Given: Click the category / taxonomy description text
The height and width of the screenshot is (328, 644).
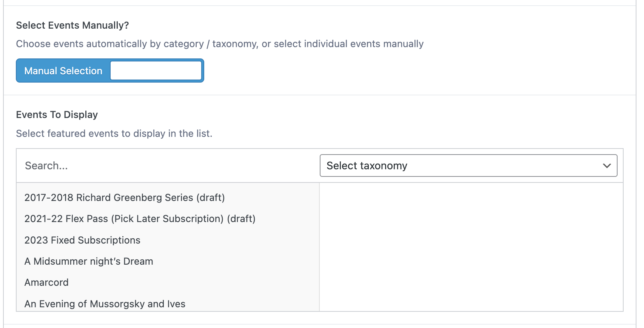Looking at the screenshot, I should coord(220,44).
